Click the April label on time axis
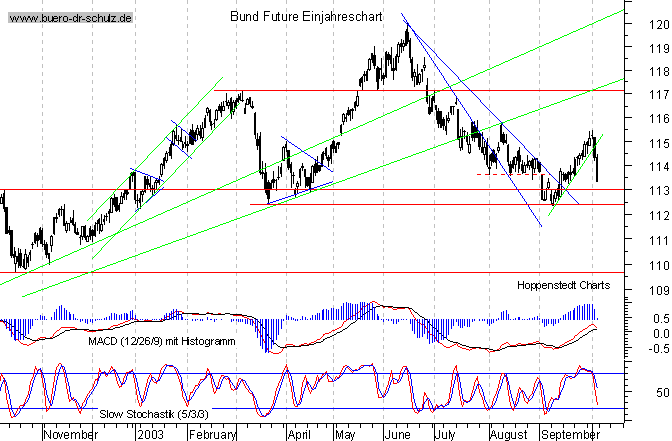Image resolution: width=672 pixels, height=441 pixels. pos(298,436)
